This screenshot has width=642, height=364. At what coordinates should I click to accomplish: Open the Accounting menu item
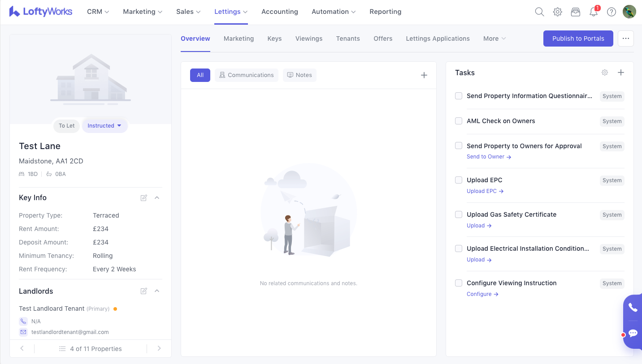(280, 12)
